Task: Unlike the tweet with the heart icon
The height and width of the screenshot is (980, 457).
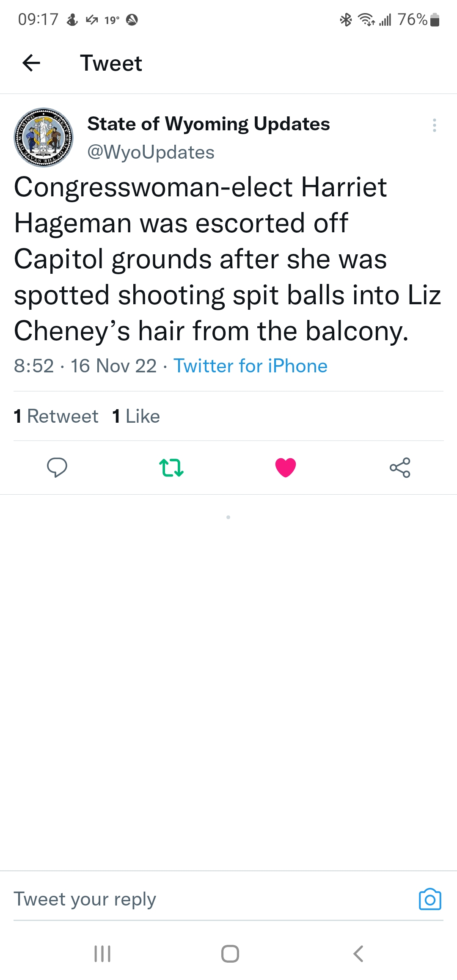Action: point(286,468)
